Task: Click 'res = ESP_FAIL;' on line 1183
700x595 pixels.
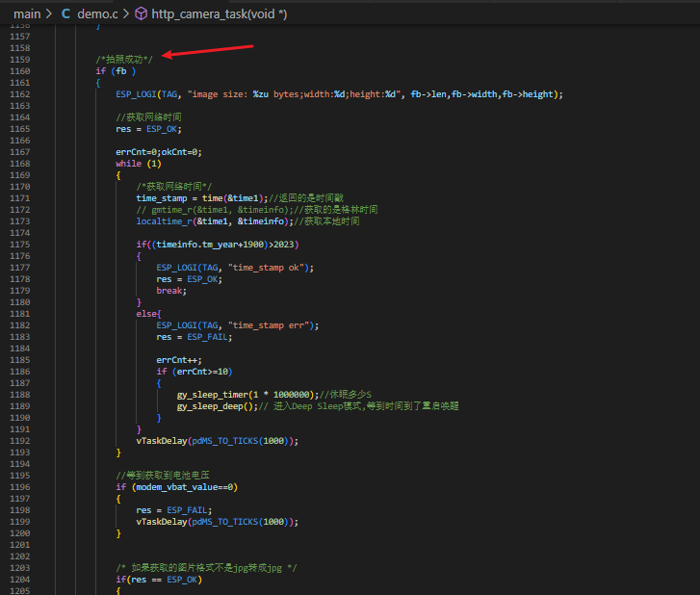Action: (x=194, y=337)
